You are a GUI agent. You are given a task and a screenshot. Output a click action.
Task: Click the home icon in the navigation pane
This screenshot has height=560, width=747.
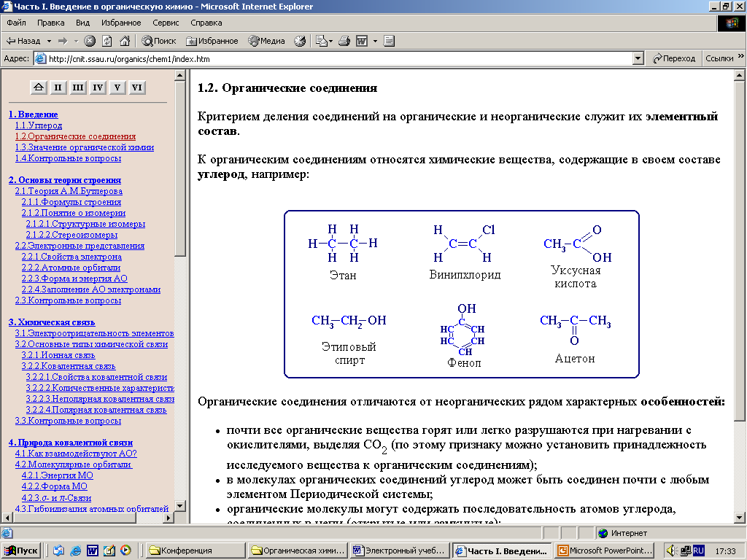pyautogui.click(x=39, y=87)
